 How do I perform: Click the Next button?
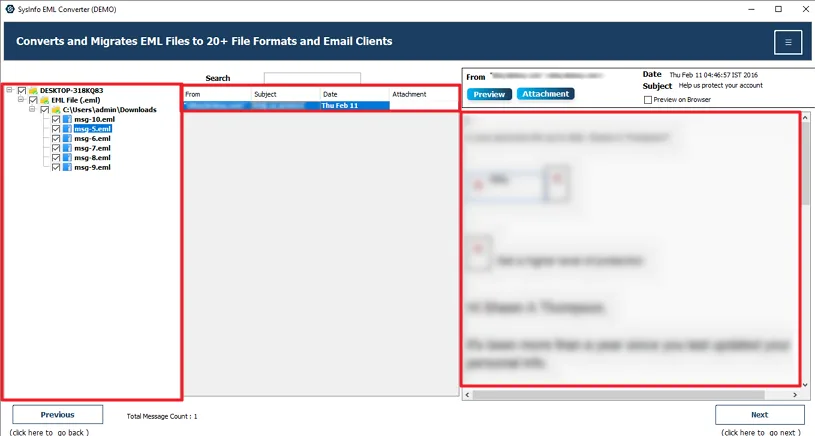tap(759, 415)
